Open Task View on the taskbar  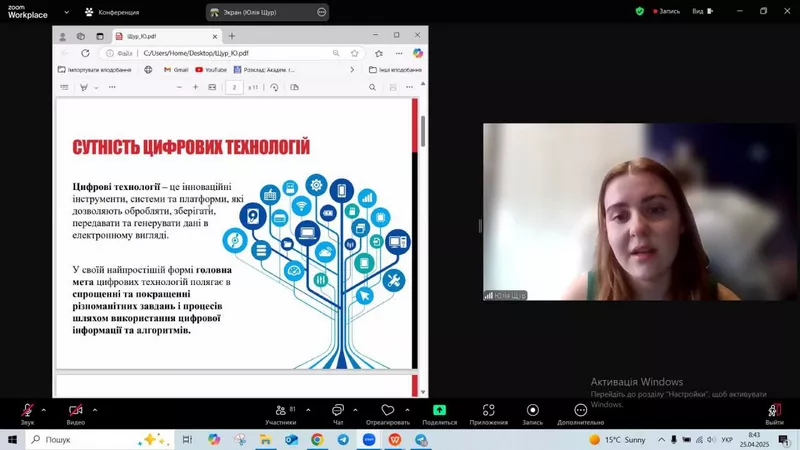(187, 439)
